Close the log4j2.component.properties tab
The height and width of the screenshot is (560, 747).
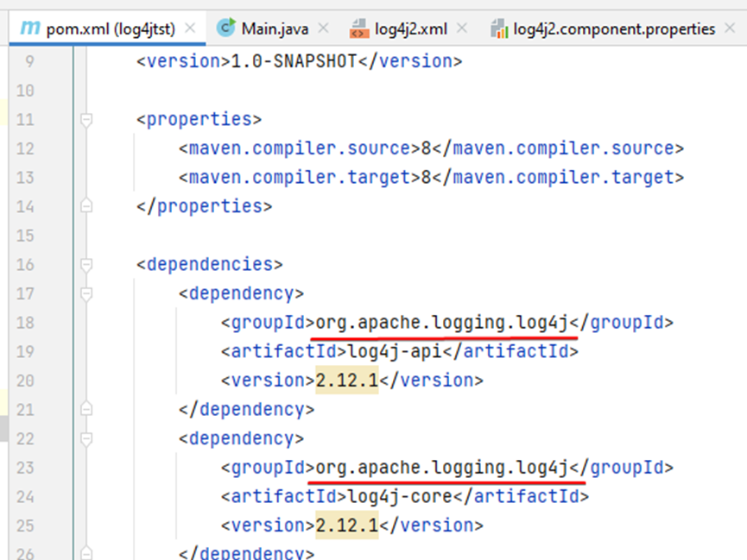coord(730,28)
